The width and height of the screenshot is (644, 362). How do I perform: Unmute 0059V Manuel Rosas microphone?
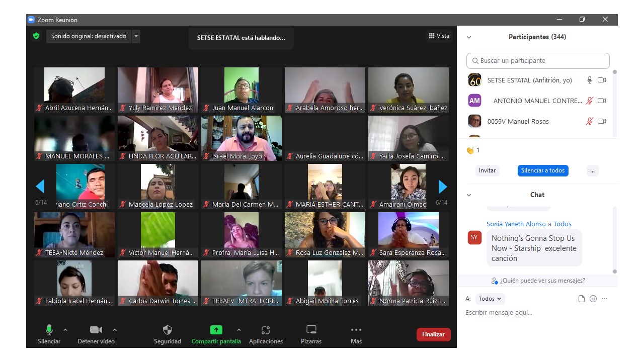590,121
